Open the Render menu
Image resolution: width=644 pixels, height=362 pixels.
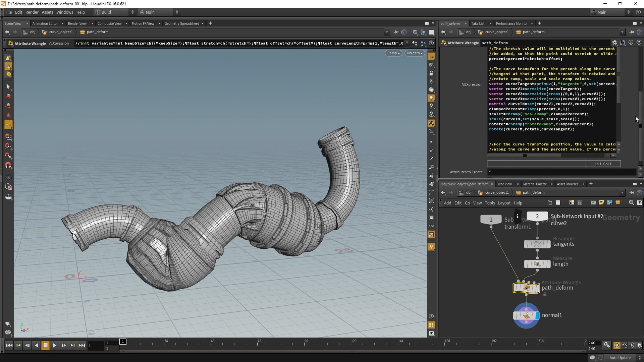(32, 12)
